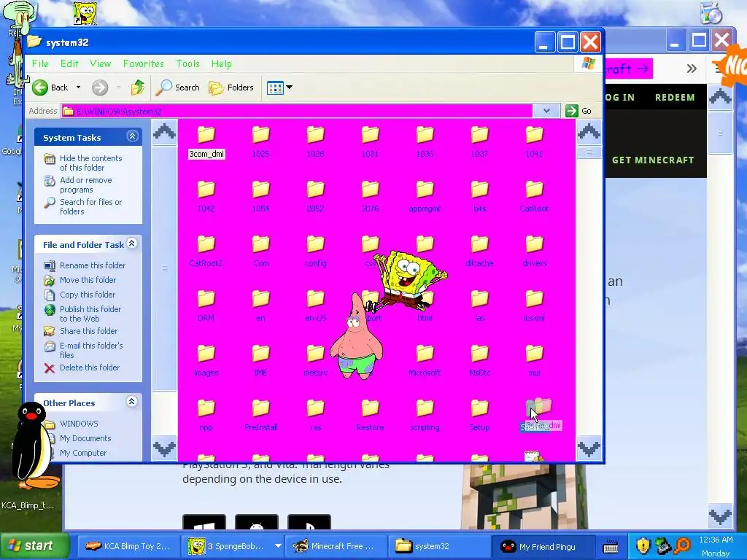Open the Favorites menu
Screen dimensions: 747x560
(144, 63)
